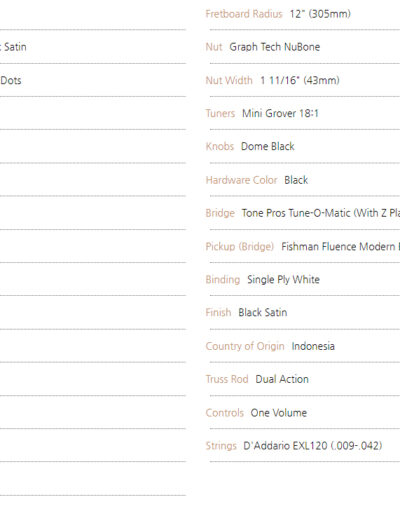Select the Fishman Fluence Modern pickup text
This screenshot has width=400, height=516.
pos(341,247)
